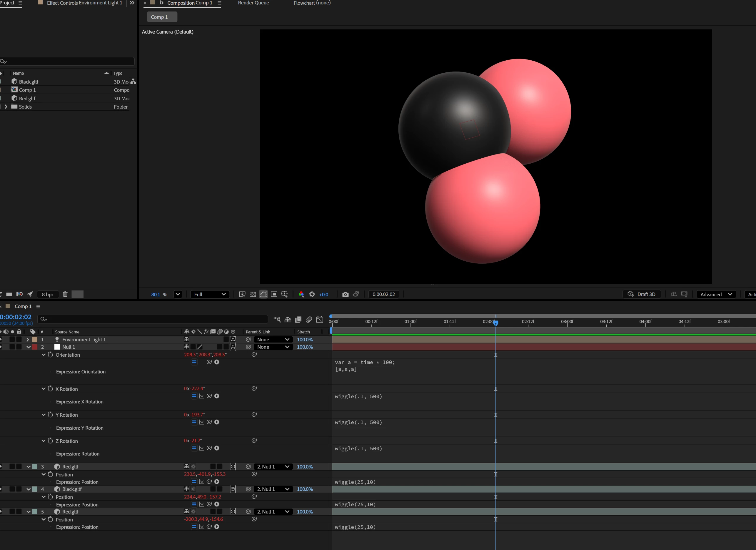Take a snapshot with the camera icon
This screenshot has width=756, height=550.
click(345, 294)
